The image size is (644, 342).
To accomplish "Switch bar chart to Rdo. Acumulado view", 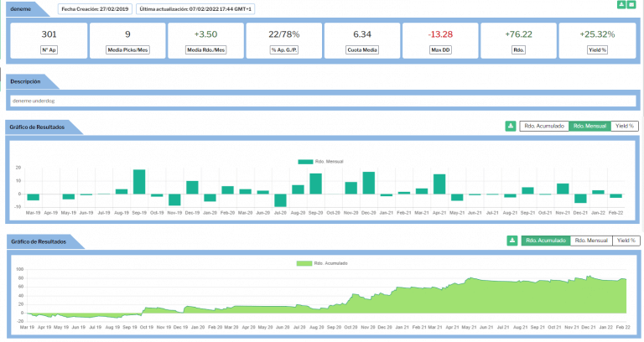I will tap(543, 126).
